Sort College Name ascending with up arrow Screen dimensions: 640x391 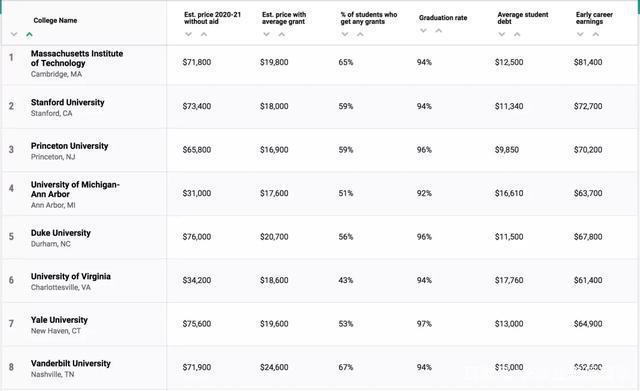pos(29,35)
